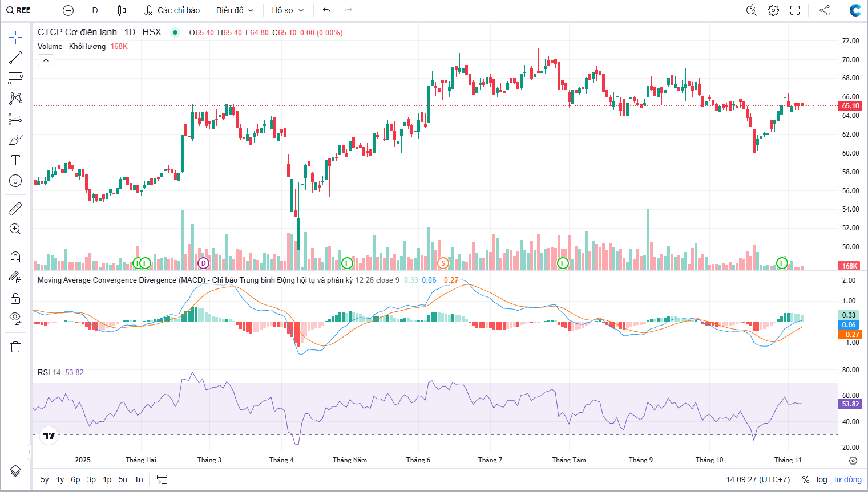Toggle lock all drawing tools

click(15, 298)
